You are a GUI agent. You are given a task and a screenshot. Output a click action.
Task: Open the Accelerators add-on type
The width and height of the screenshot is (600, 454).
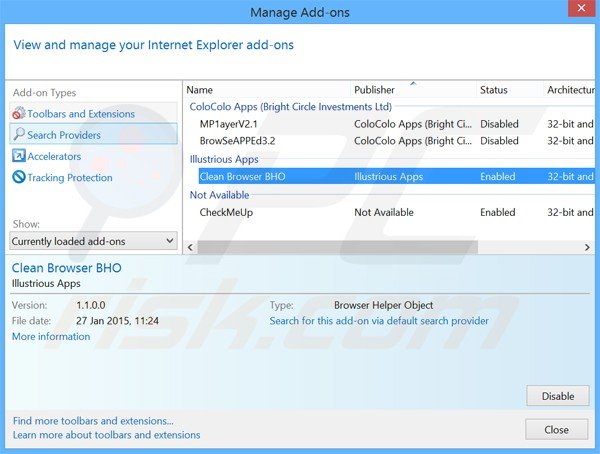tap(93, 156)
